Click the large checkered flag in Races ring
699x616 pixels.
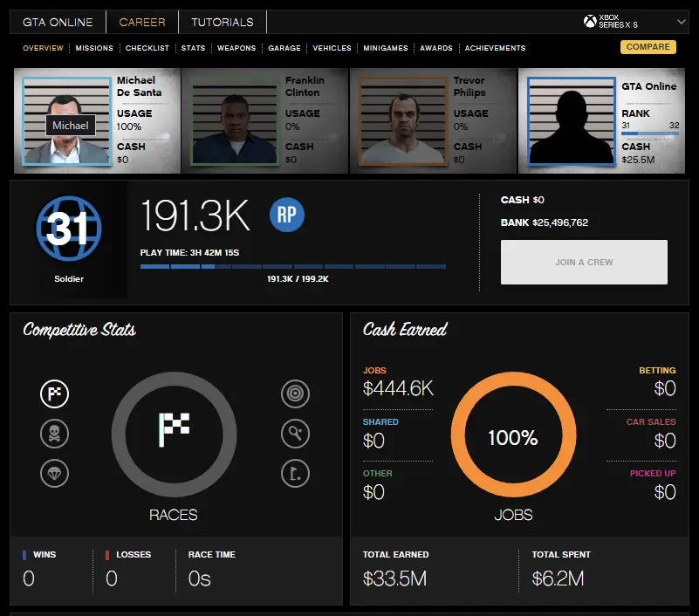point(174,429)
